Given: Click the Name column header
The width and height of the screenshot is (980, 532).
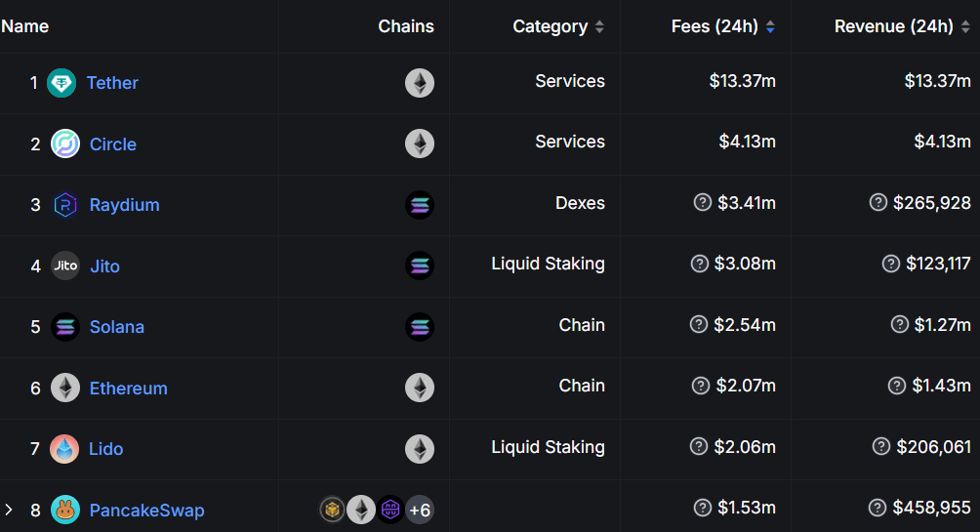Looking at the screenshot, I should tap(25, 26).
